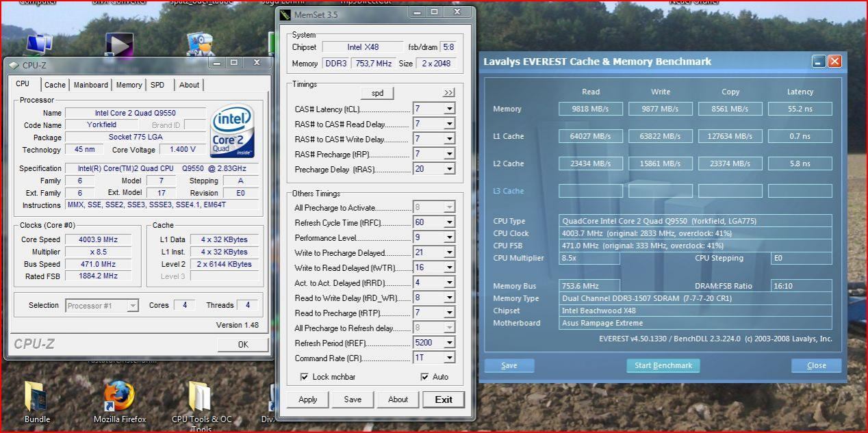Image resolution: width=868 pixels, height=433 pixels.
Task: Open the CPU Tools & OC Tools folder
Action: click(x=201, y=396)
